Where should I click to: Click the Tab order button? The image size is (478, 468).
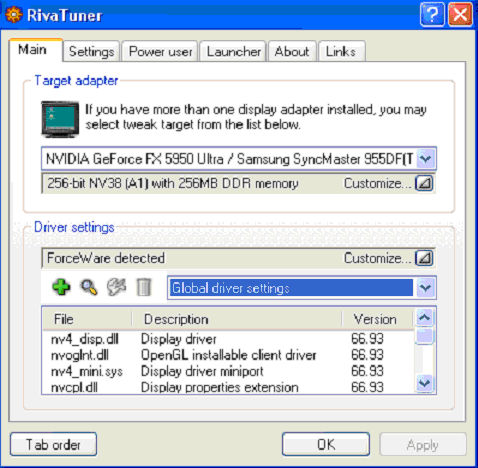point(53,444)
